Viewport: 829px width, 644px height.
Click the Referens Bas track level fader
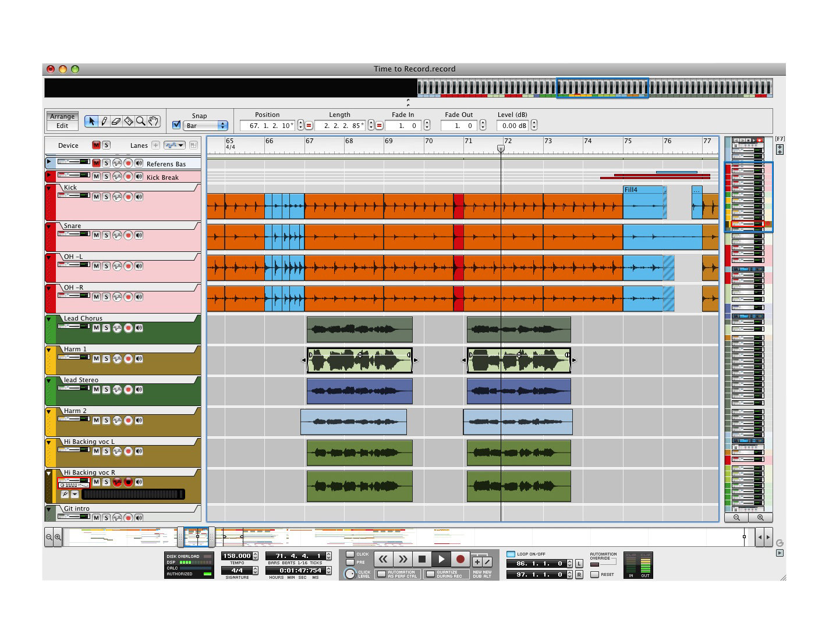click(73, 162)
